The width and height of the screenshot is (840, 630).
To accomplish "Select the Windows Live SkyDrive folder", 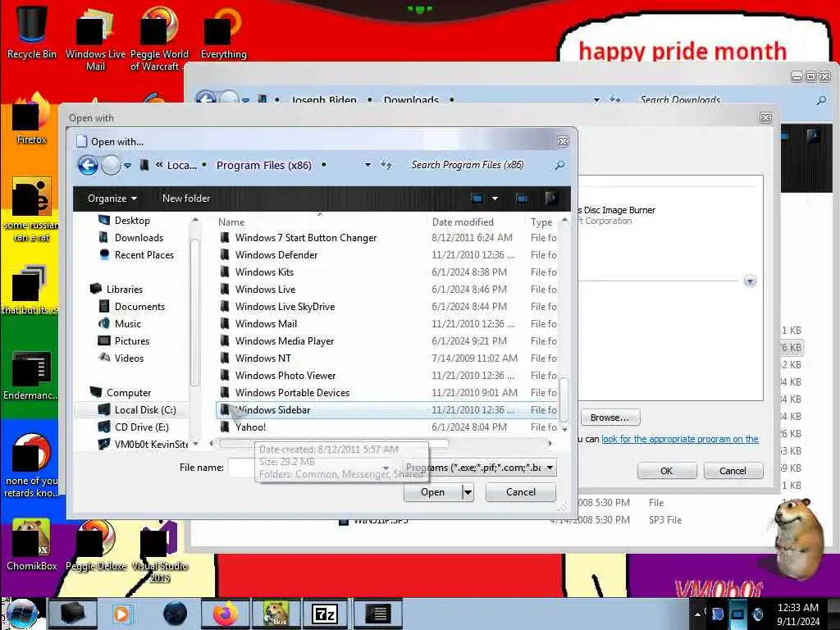I will [285, 307].
